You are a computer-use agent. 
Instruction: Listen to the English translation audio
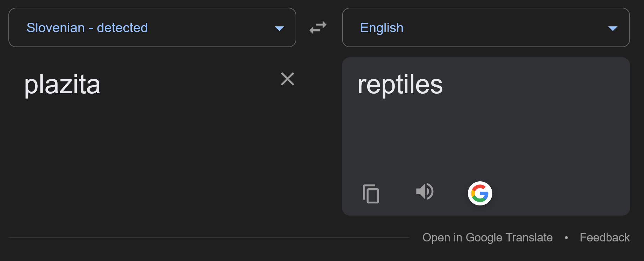point(425,191)
